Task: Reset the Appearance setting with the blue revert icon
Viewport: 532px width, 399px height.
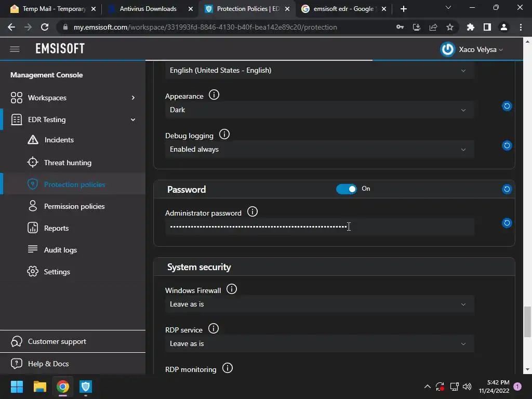Action: [507, 106]
